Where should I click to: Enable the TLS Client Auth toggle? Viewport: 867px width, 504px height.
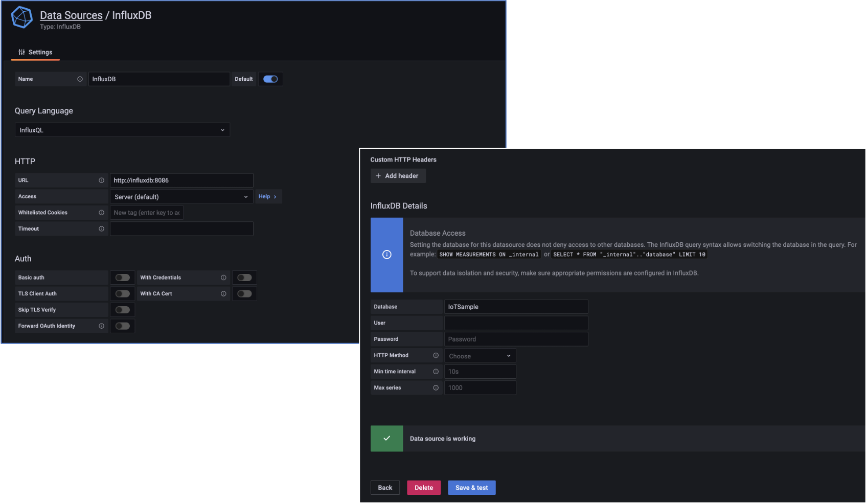123,294
